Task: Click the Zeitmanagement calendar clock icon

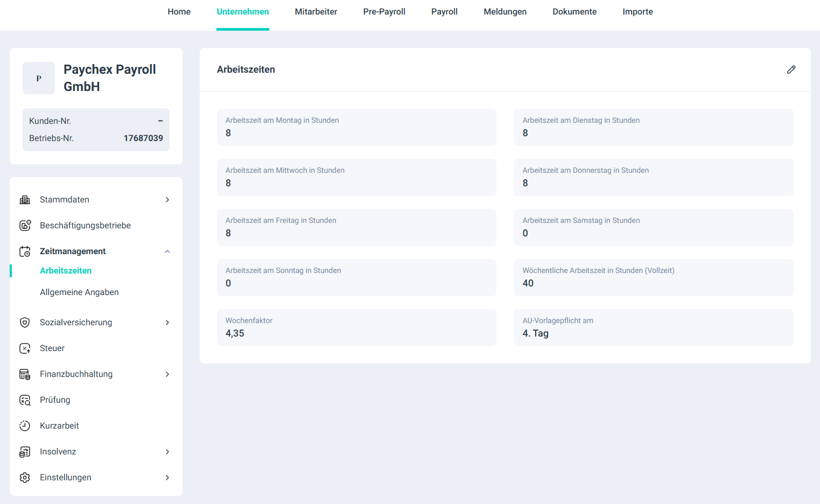Action: pos(25,251)
